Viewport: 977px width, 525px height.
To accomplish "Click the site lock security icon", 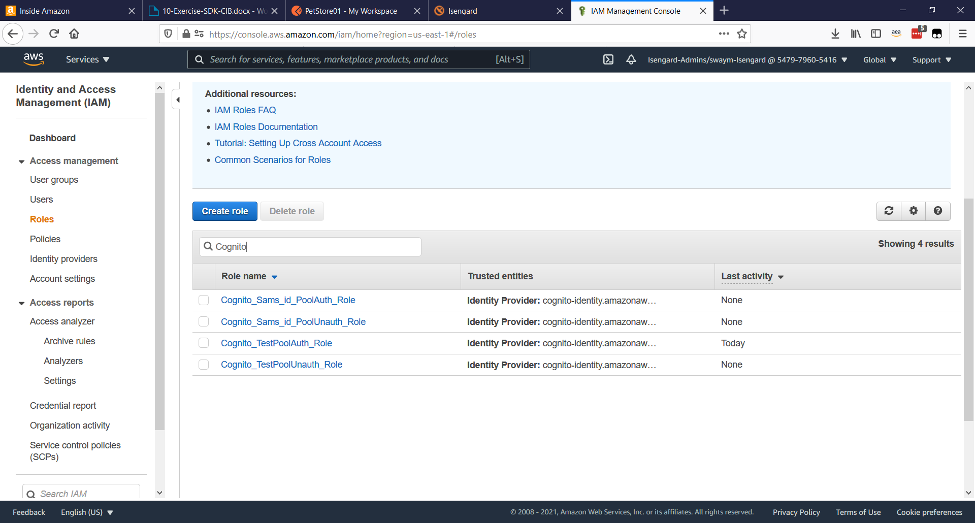I will (186, 34).
